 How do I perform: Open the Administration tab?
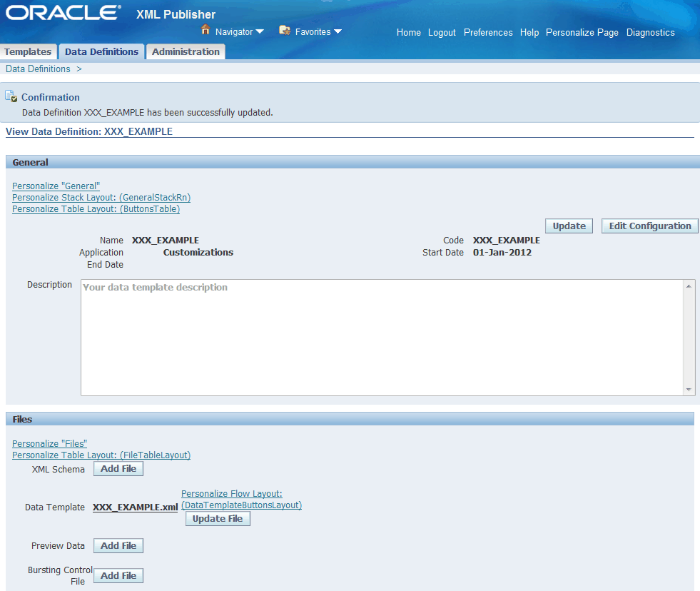186,52
